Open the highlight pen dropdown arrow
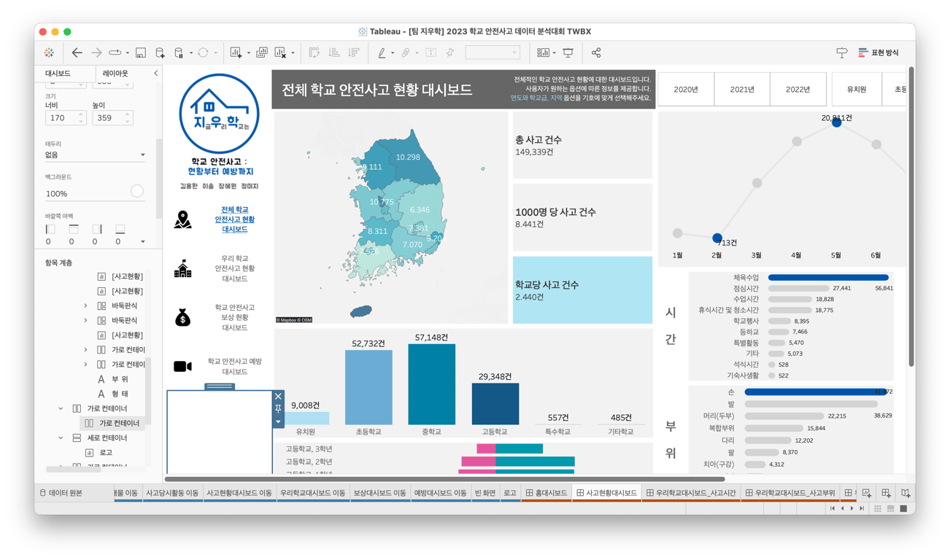950x560 pixels. 393,53
